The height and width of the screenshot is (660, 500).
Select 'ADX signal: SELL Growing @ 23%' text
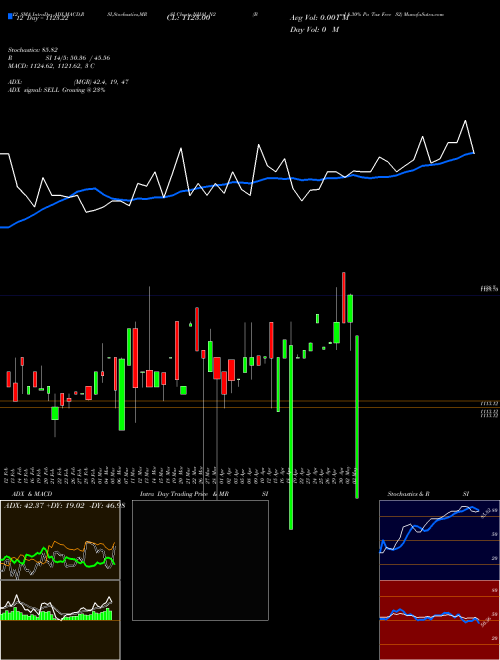coord(56,90)
